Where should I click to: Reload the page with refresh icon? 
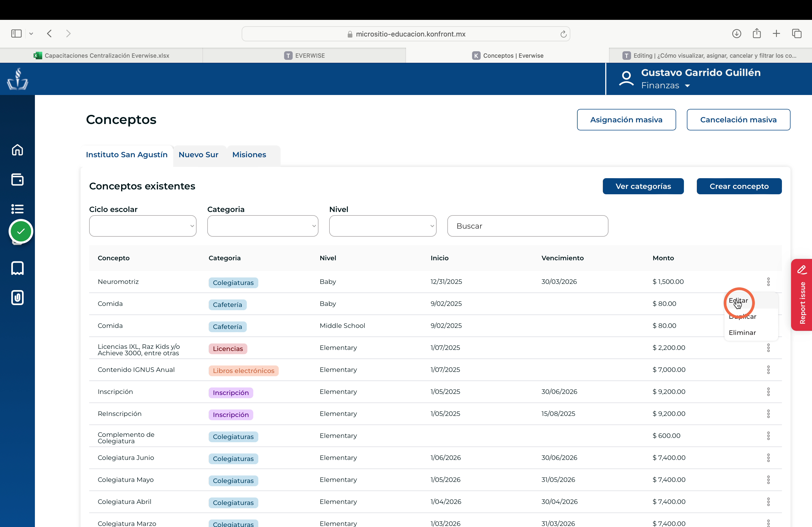tap(563, 34)
